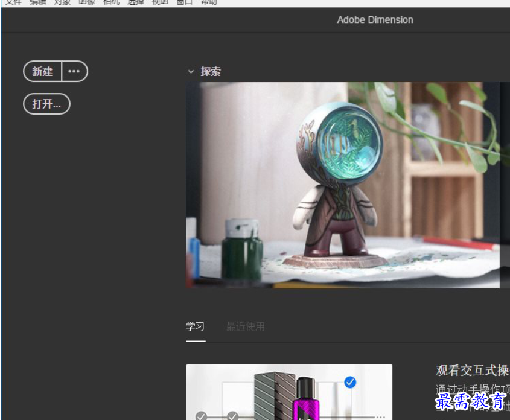Open the 帮助 menu
The image size is (510, 420).
pos(209,2)
